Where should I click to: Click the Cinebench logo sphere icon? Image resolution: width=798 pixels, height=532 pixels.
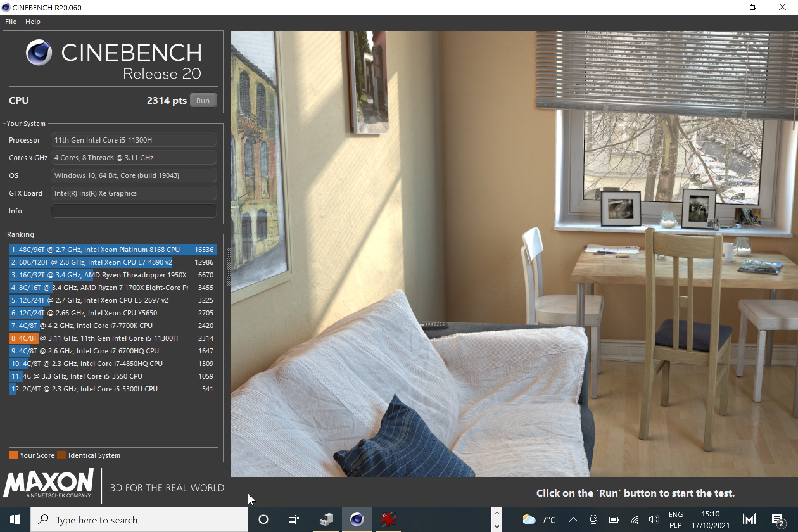pyautogui.click(x=39, y=52)
